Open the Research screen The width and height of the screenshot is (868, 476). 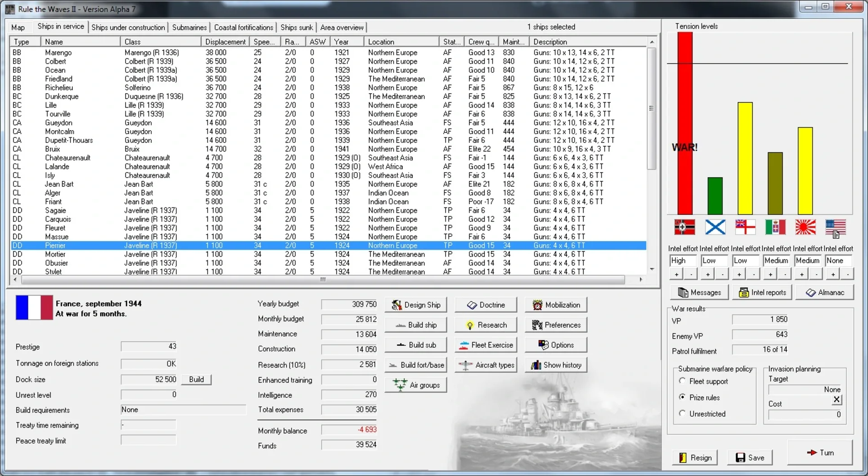(486, 325)
